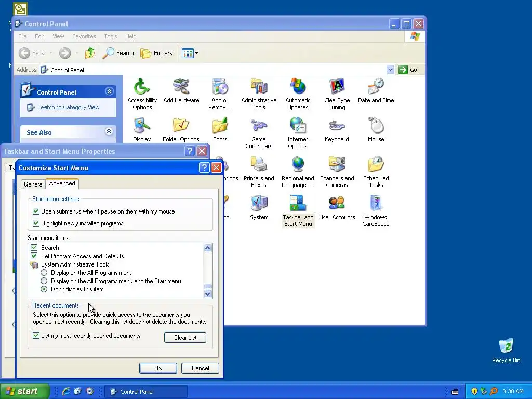Open the Keyboard icon
The width and height of the screenshot is (532, 399).
[x=337, y=129]
